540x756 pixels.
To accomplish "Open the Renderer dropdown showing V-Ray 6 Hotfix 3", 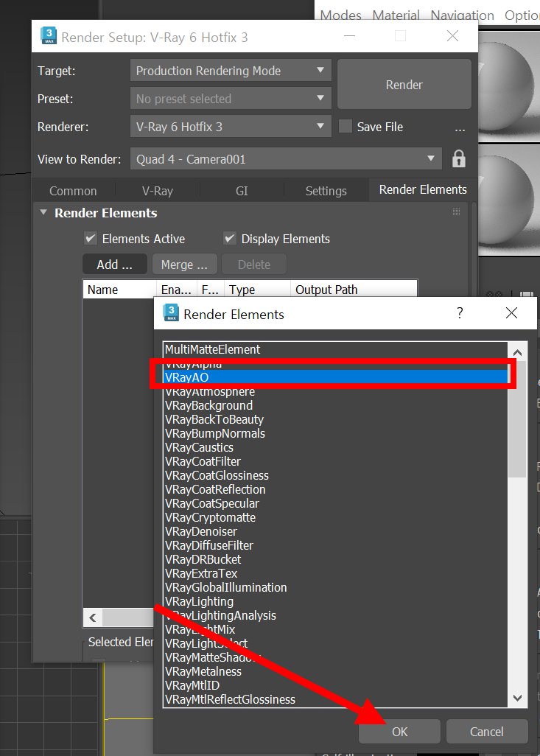I will [231, 126].
